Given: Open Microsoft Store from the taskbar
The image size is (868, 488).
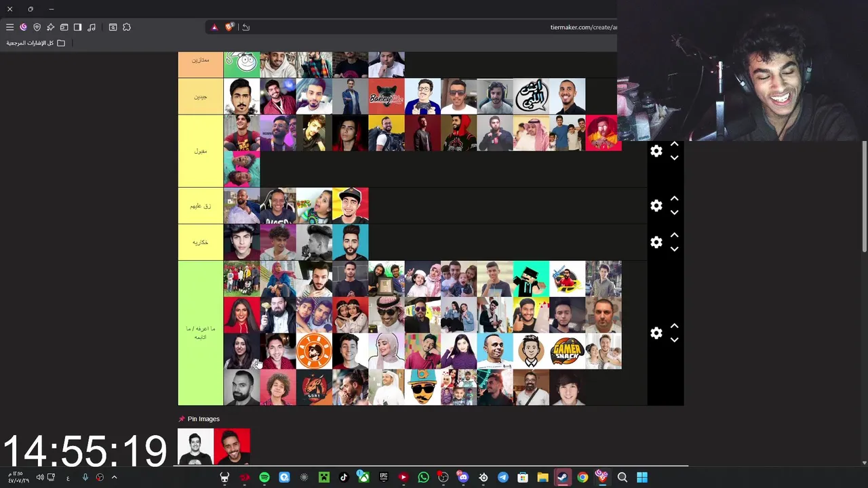Looking at the screenshot, I should click(523, 477).
